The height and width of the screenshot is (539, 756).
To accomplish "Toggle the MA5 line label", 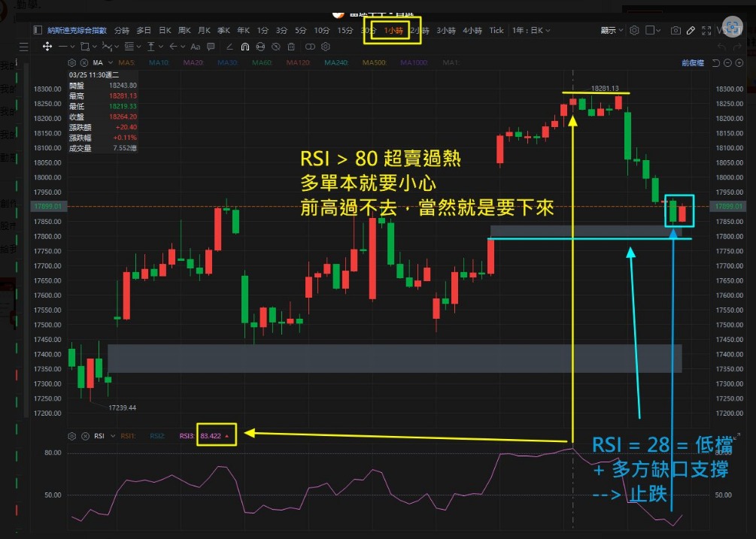I will 126,62.
